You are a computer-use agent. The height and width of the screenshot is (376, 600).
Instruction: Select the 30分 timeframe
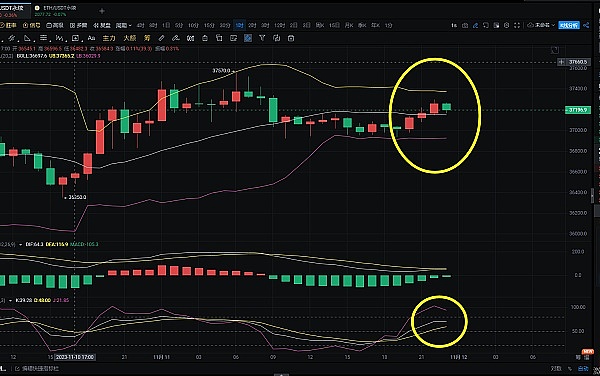click(x=225, y=25)
